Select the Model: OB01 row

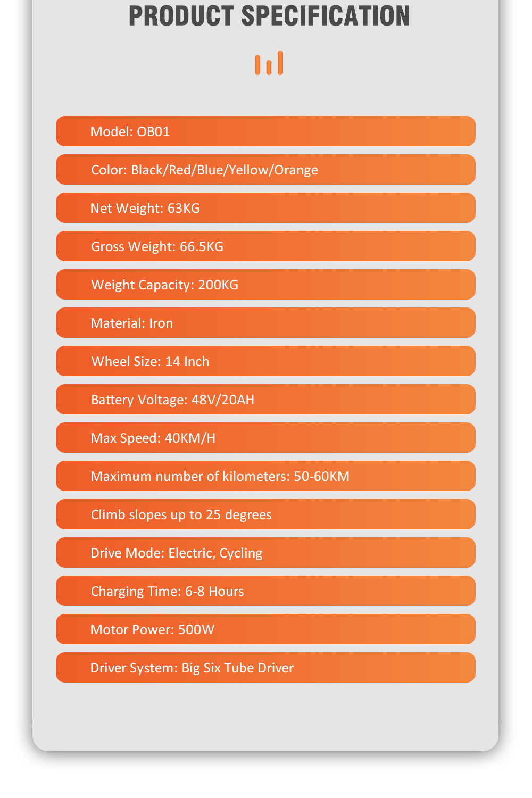coord(265,131)
